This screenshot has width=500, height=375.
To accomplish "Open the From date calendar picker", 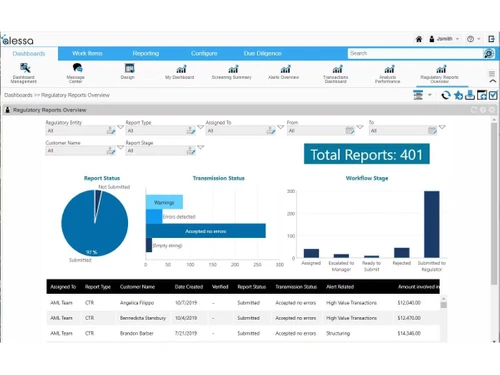I will [350, 131].
